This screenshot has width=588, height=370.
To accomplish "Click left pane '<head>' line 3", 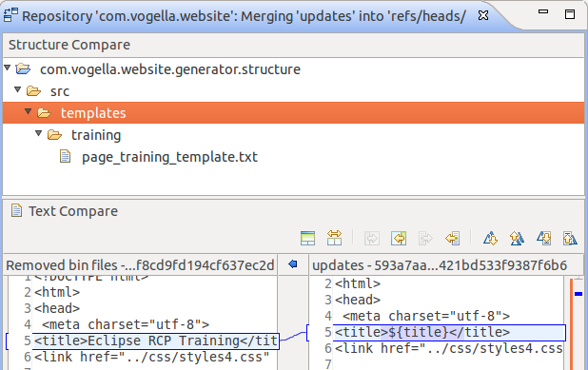I will [57, 308].
